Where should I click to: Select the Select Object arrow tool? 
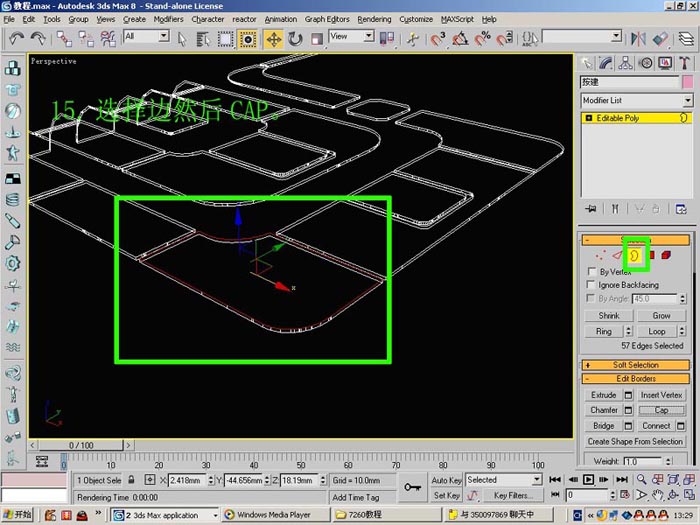(182, 39)
